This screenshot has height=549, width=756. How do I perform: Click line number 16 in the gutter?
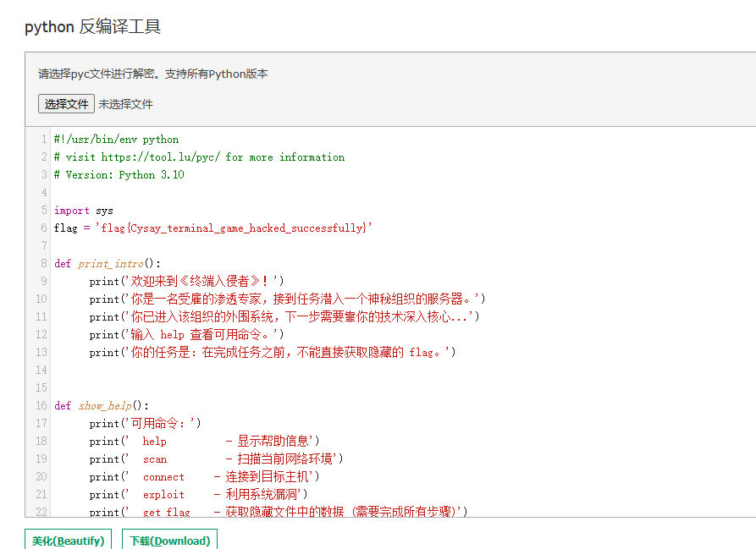click(x=41, y=406)
